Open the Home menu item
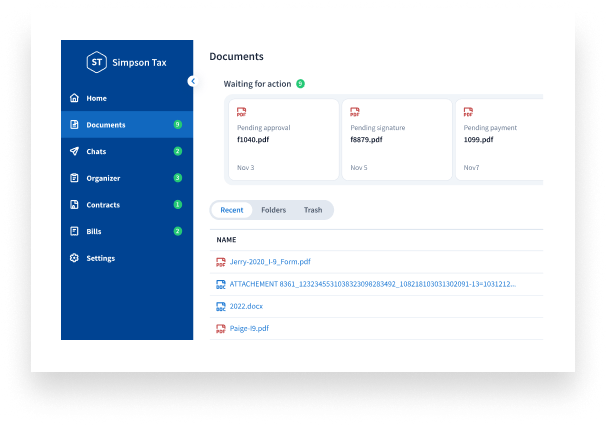606x426 pixels. click(127, 98)
